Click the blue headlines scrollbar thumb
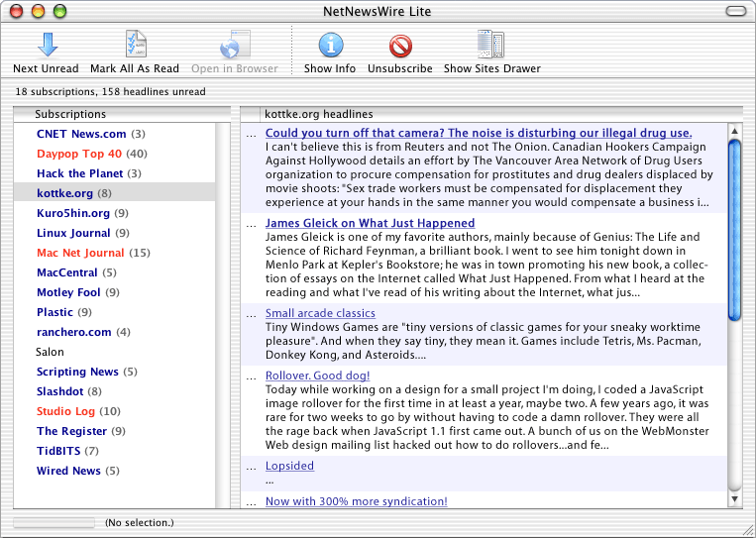This screenshot has width=756, height=538. click(734, 228)
